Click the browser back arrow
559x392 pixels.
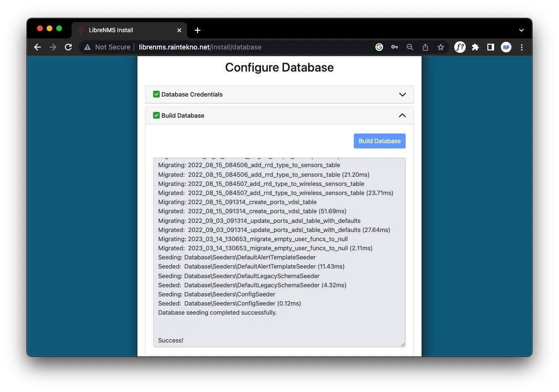pos(37,47)
